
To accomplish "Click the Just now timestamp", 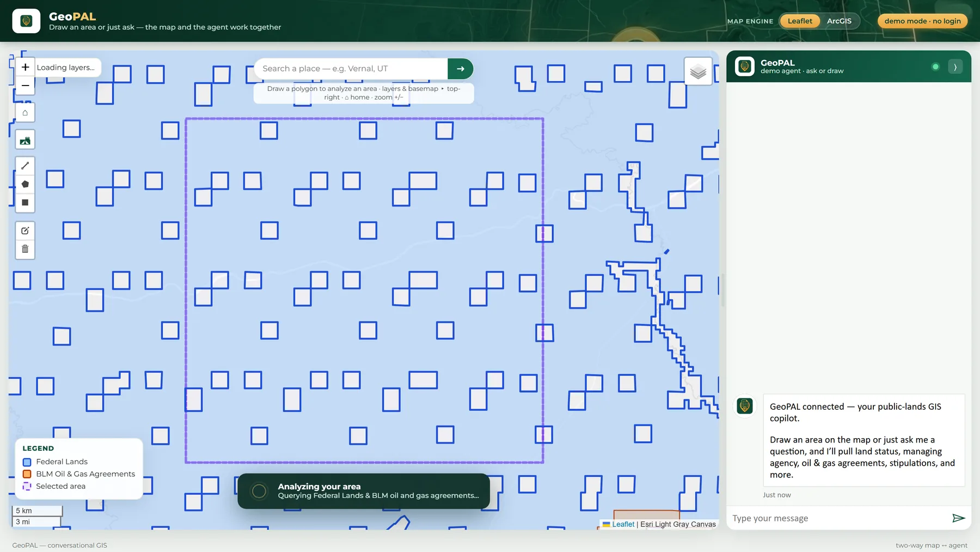I will point(776,495).
